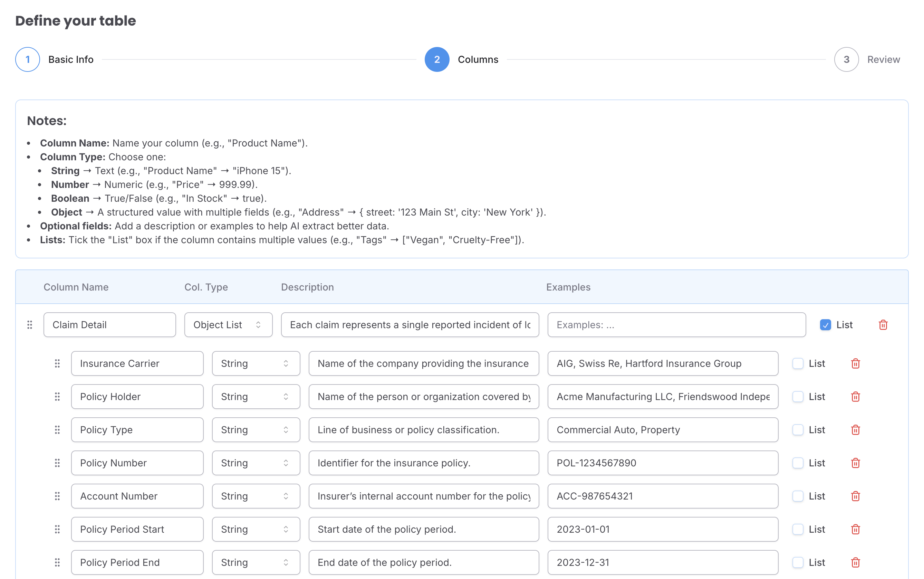
Task: Delete the Policy Type row
Action: click(x=856, y=430)
